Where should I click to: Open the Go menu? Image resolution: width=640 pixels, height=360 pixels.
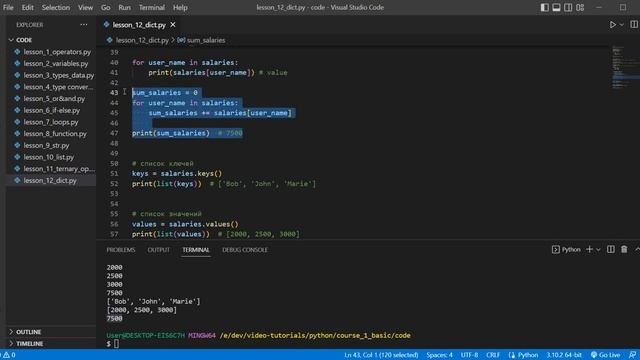point(105,7)
